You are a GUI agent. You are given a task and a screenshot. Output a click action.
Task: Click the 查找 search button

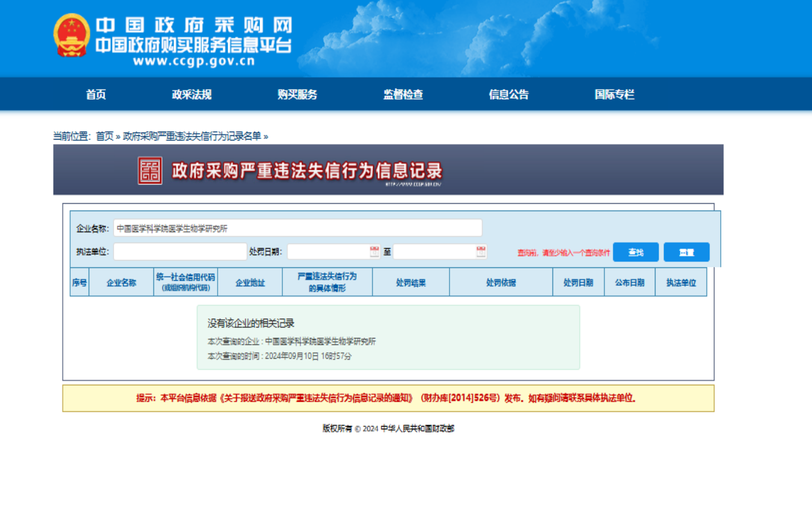[636, 252]
